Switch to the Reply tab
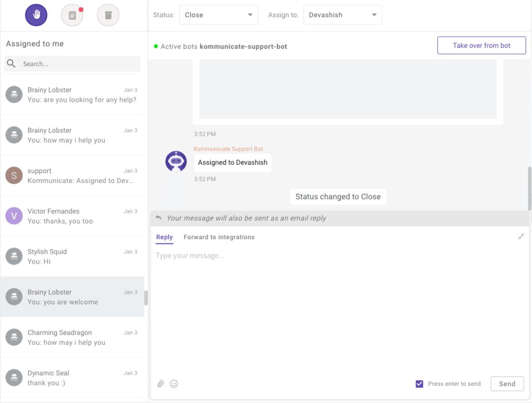Viewport: 532px width, 403px height. [164, 237]
